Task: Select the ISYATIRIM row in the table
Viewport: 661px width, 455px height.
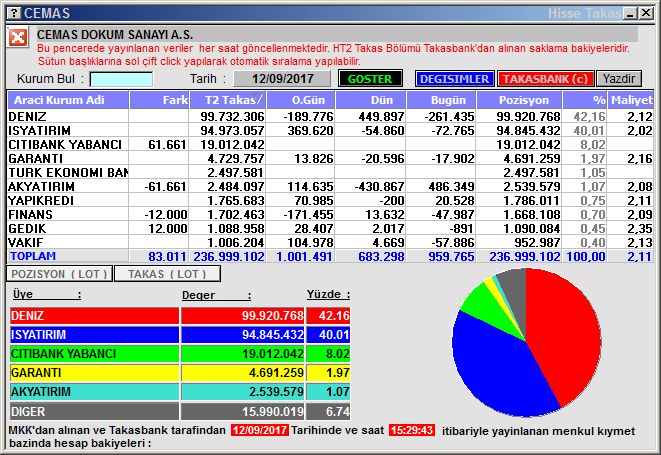Action: [x=330, y=130]
